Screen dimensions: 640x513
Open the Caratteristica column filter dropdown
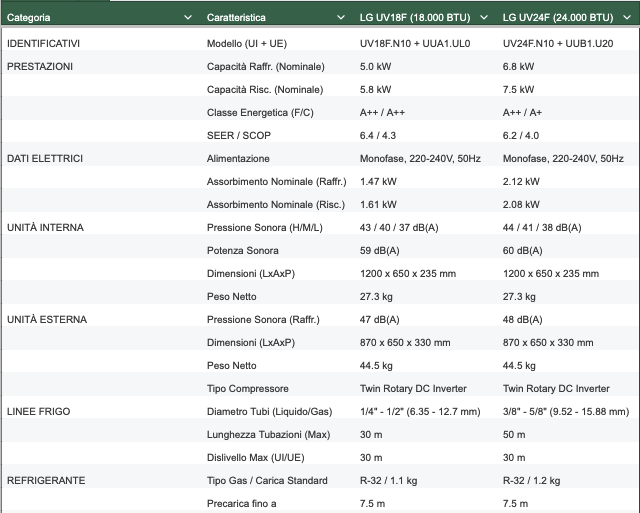pyautogui.click(x=341, y=18)
